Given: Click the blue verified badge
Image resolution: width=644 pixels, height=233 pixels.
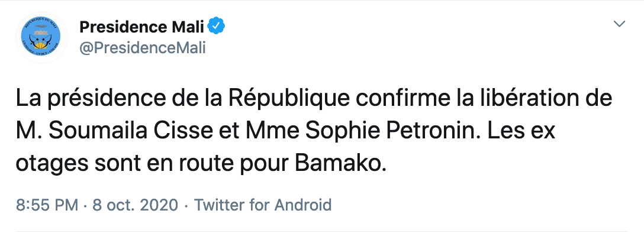Looking at the screenshot, I should pyautogui.click(x=216, y=27).
